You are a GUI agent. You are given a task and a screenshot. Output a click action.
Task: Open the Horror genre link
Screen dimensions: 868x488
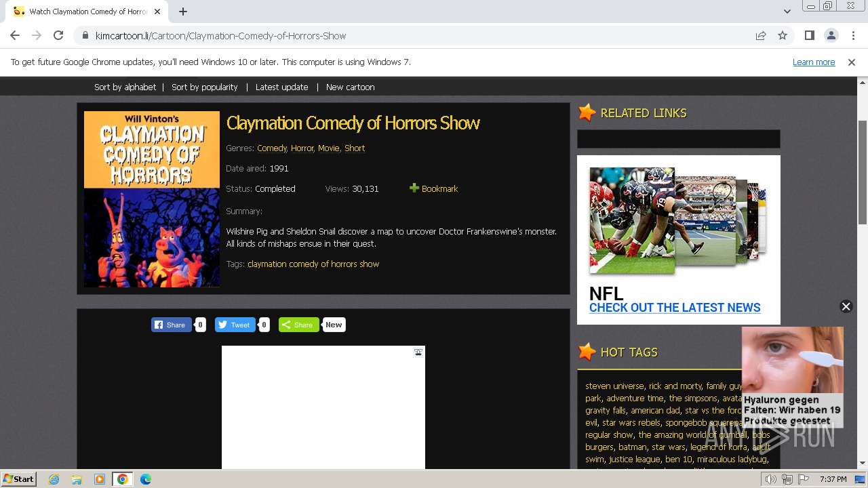coord(302,148)
